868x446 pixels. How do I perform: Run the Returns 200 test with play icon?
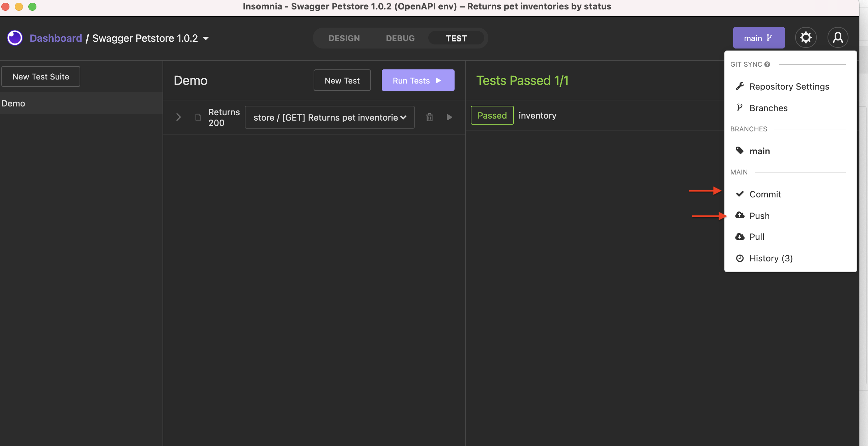pyautogui.click(x=449, y=117)
